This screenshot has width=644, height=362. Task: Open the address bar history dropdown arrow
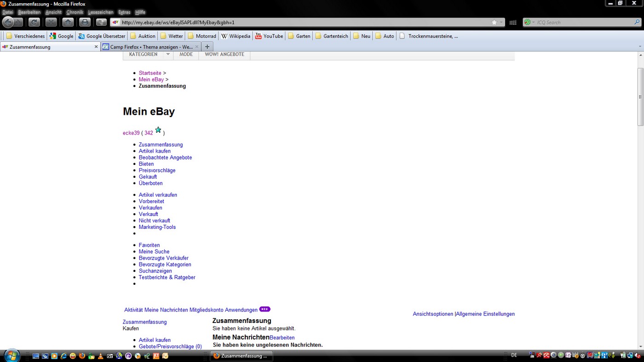pos(501,23)
